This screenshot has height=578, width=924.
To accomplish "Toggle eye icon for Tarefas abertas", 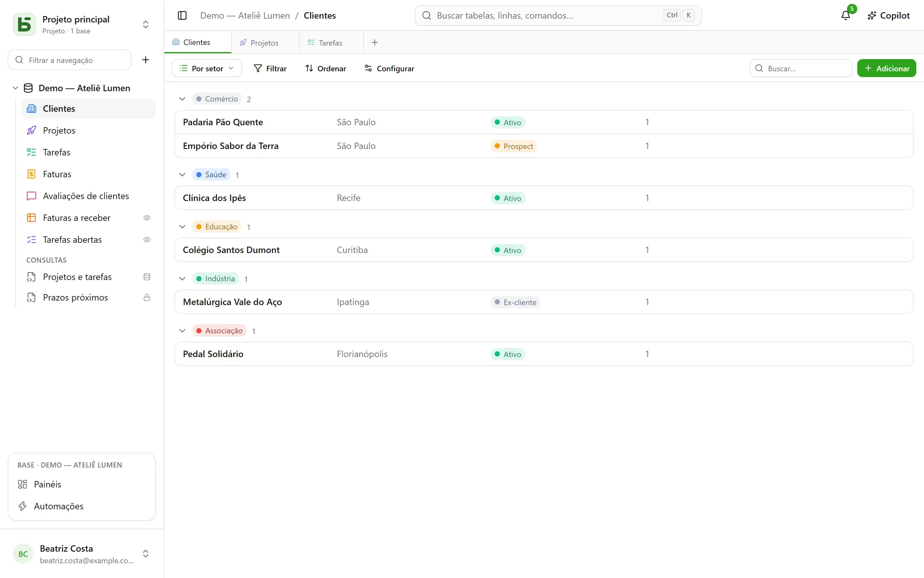I will 147,240.
